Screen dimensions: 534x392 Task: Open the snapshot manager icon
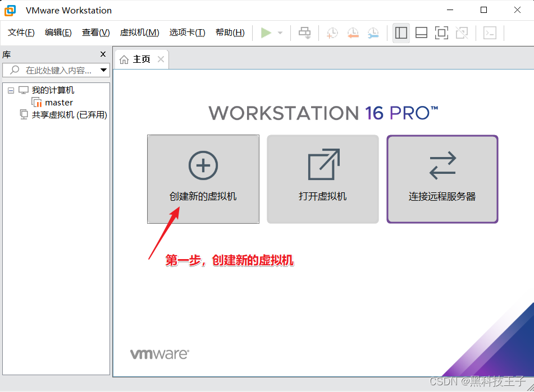373,33
